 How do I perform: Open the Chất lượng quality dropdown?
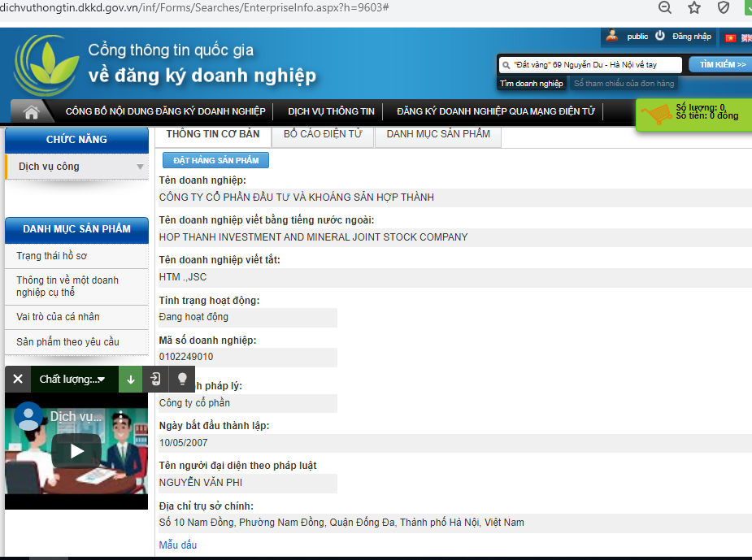(x=73, y=380)
